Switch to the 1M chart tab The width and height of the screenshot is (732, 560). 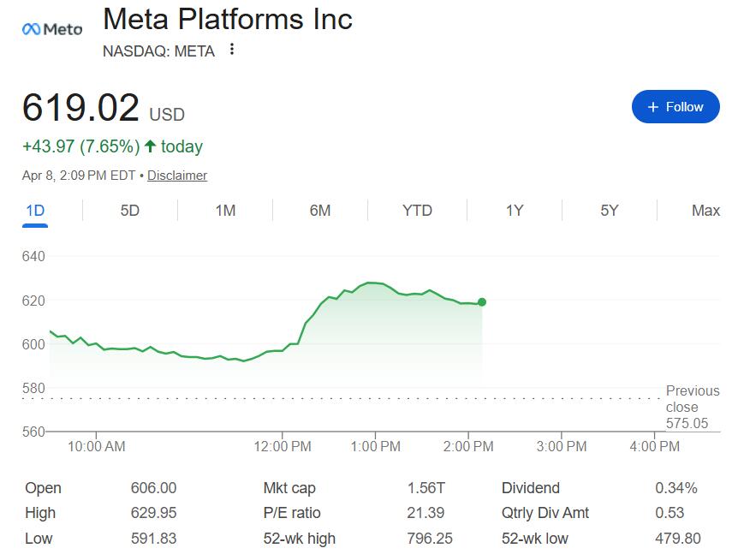point(225,211)
